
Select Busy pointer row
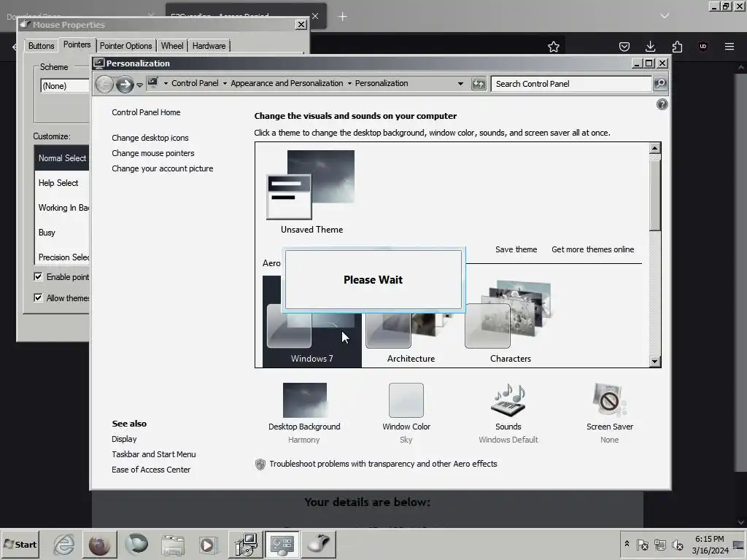(x=62, y=233)
